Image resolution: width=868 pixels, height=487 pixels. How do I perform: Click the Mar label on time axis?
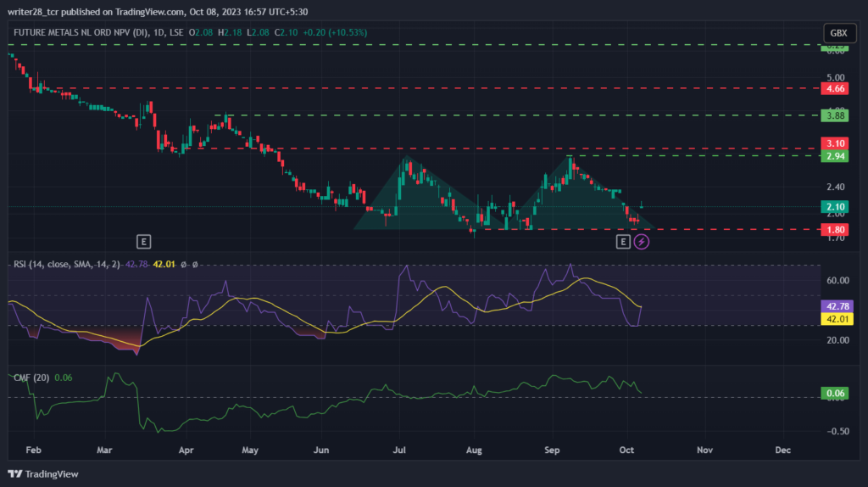point(104,450)
